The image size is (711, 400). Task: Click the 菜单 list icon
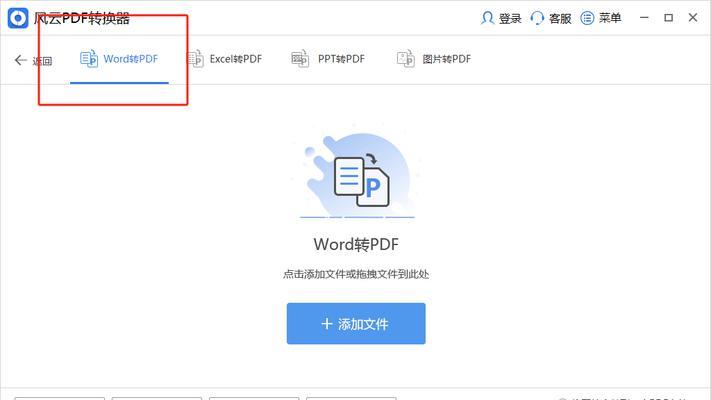tap(587, 18)
